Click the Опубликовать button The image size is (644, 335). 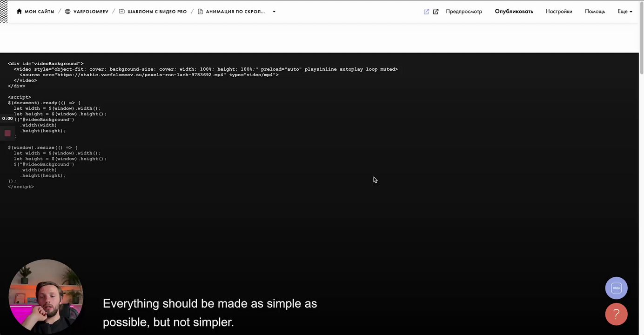(514, 12)
